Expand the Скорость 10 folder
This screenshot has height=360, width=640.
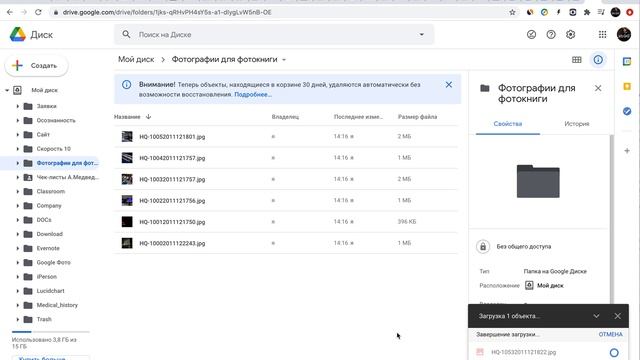click(x=18, y=149)
